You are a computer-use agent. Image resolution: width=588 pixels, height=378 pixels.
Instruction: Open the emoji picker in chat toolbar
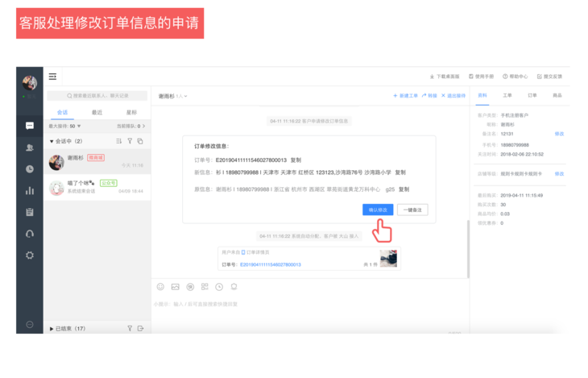coord(160,287)
